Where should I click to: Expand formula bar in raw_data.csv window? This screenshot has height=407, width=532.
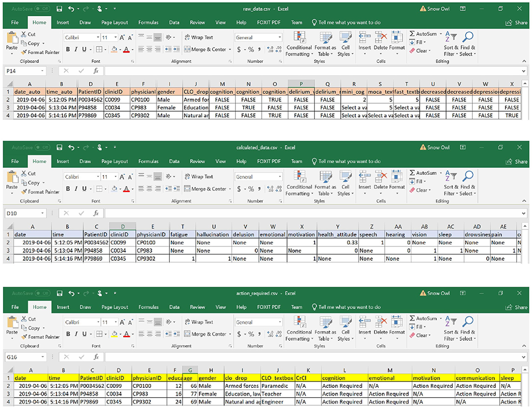pyautogui.click(x=524, y=71)
